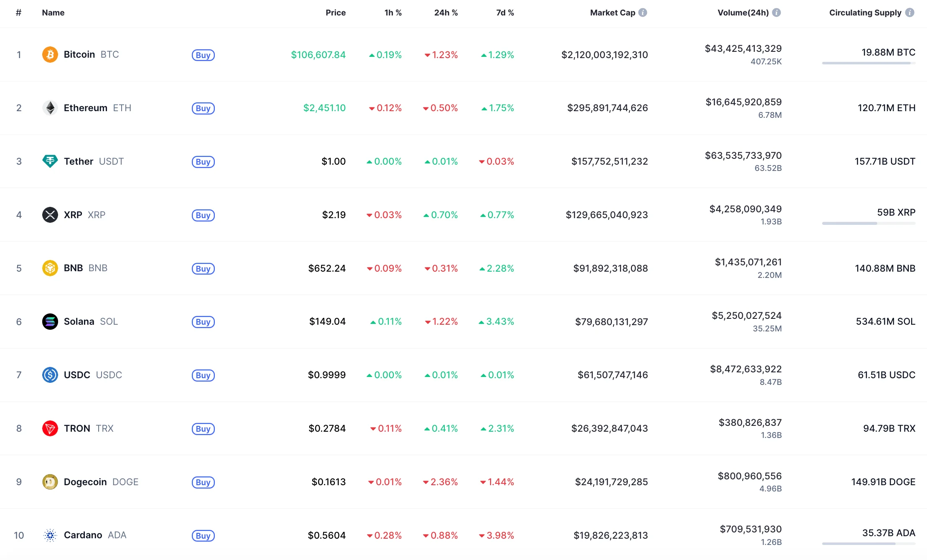Viewport: 927px width, 560px height.
Task: Sort by the 24h % column header
Action: coord(446,13)
